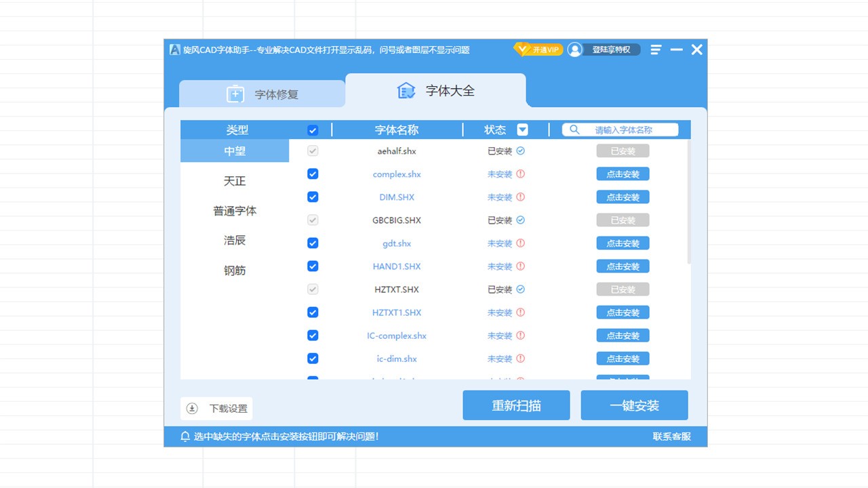Click 点击安装 for HZTXT1.SHX
868x488 pixels.
pos(623,312)
